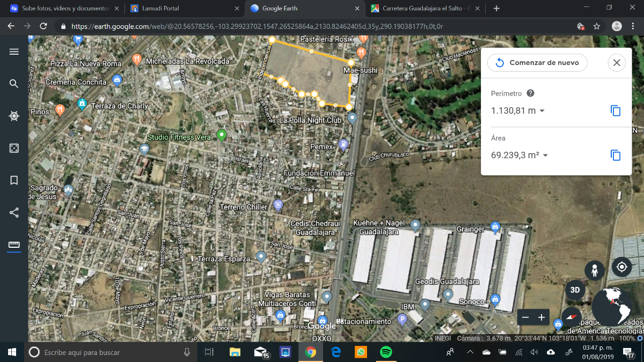Click the Grainger store marker
Viewport: 644px width, 362px height.
495,227
